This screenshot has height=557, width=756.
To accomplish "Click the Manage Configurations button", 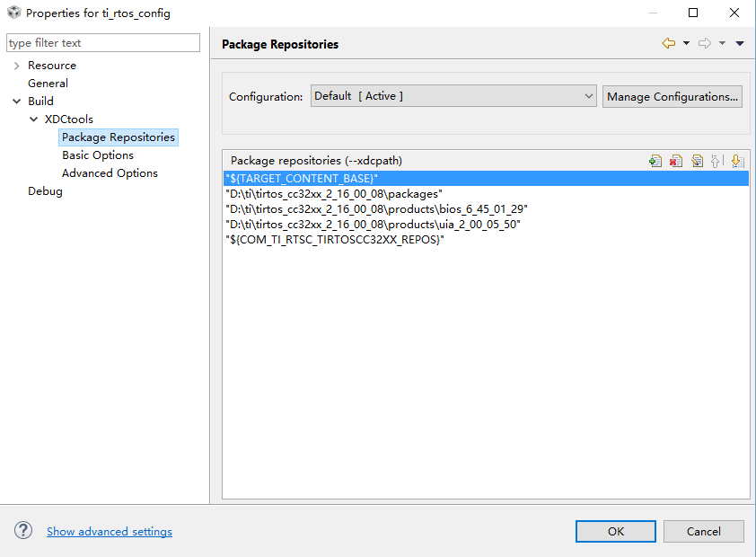I will tap(672, 96).
